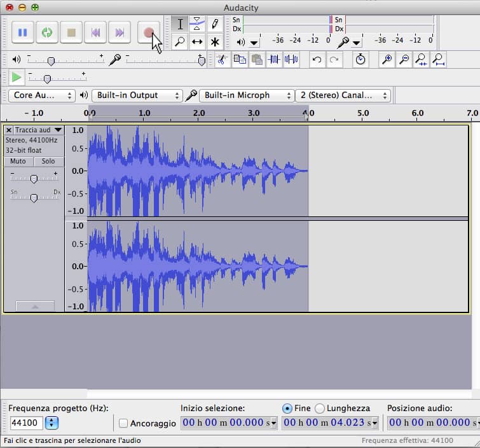Click the playback output level meter

287,24
